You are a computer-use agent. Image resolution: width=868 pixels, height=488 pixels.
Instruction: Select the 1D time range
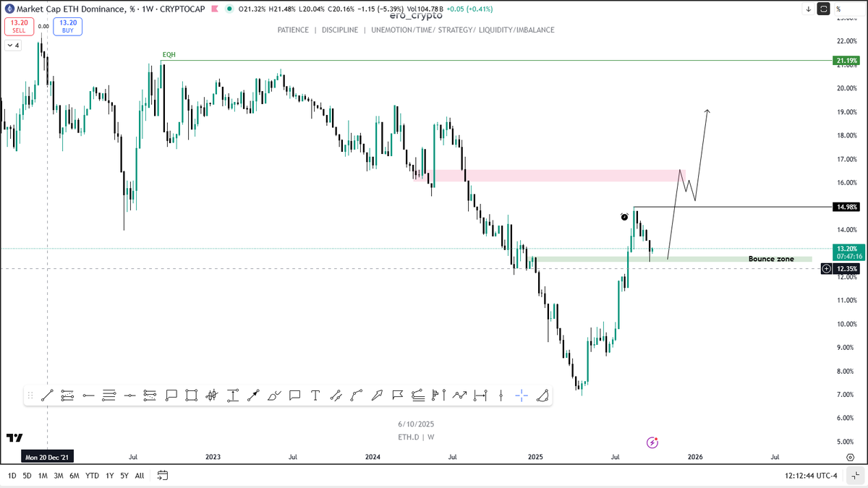pos(12,476)
